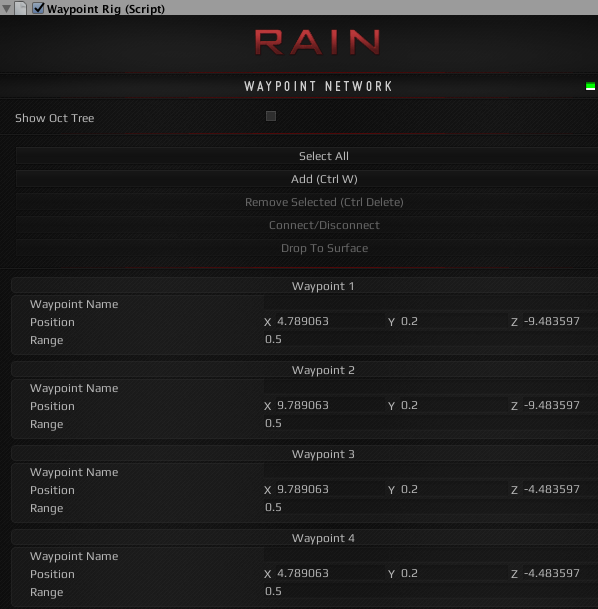Click Remove Selected (Ctrl Delete) button

(307, 202)
